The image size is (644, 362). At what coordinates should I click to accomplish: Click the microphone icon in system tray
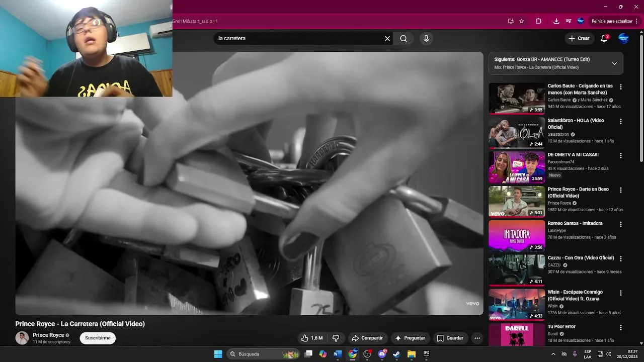[x=575, y=354]
